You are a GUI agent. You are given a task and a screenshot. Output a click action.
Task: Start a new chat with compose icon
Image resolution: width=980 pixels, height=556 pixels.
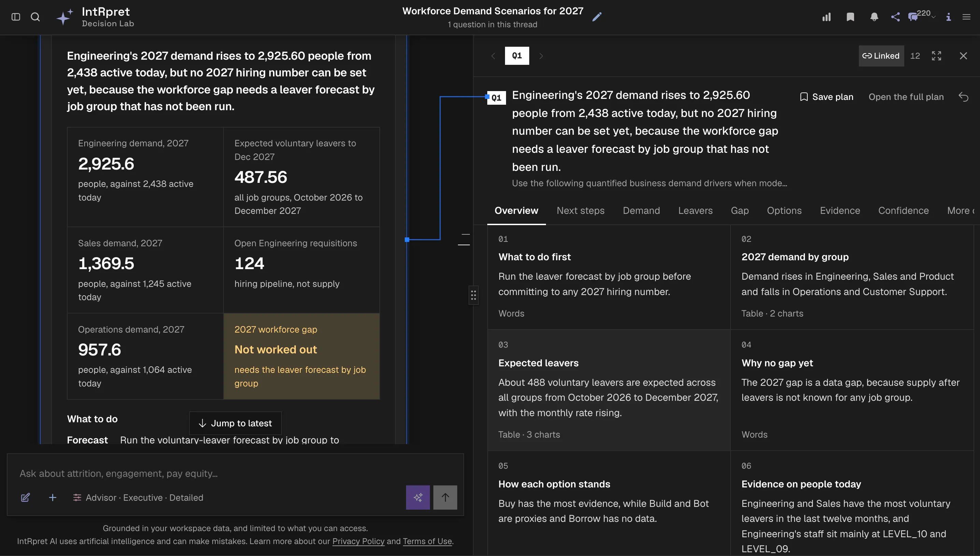point(25,498)
